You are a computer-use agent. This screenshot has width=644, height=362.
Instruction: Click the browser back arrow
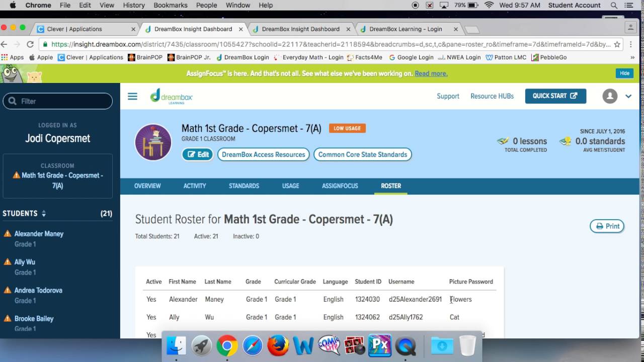pyautogui.click(x=5, y=44)
